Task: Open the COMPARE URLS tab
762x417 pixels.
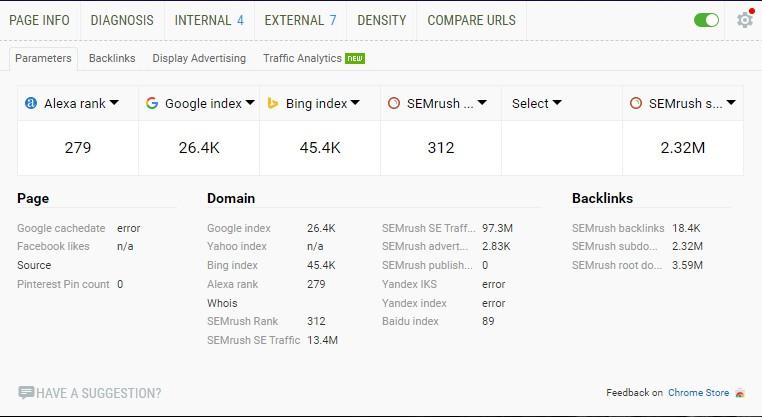Action: 471,20
